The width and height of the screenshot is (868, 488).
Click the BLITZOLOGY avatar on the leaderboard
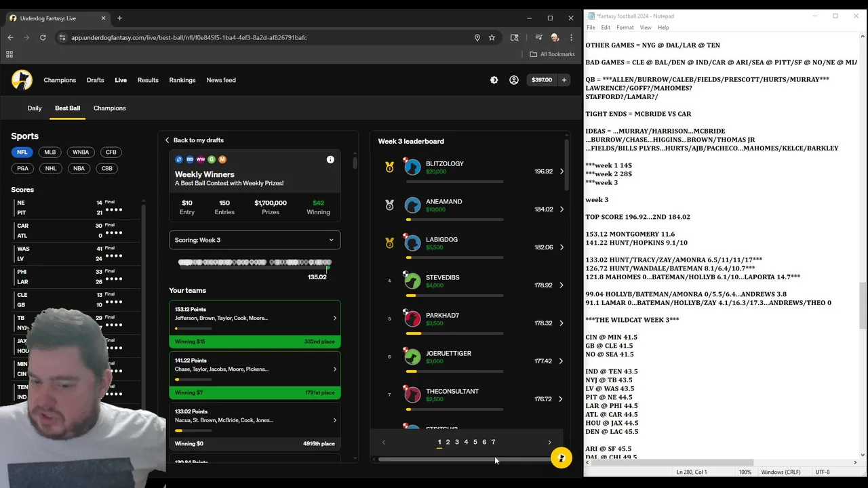tap(412, 167)
